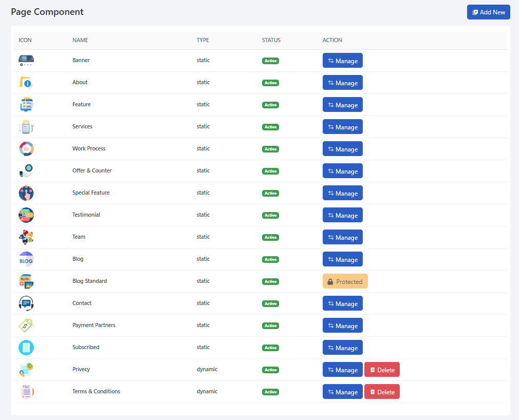Open Manage for Terms & Conditions
Image resolution: width=519 pixels, height=420 pixels.
[x=342, y=391]
